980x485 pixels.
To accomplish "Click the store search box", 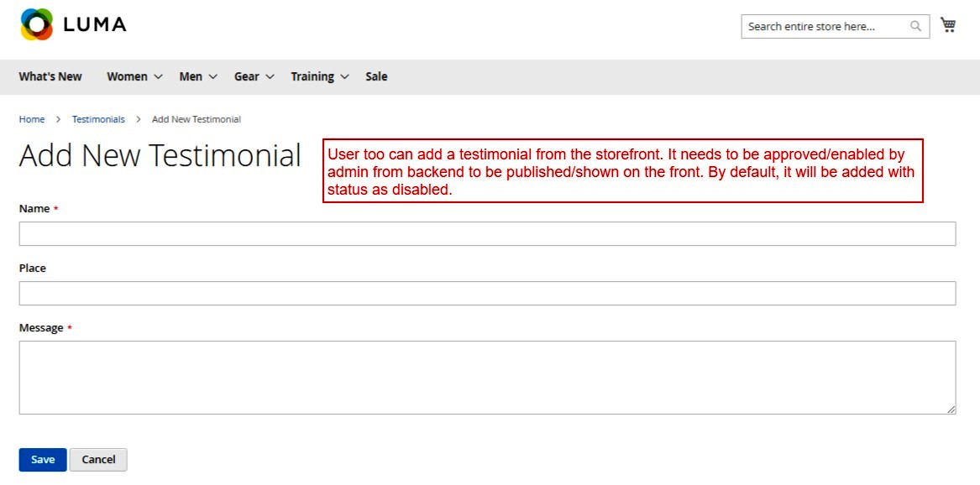I will point(823,26).
